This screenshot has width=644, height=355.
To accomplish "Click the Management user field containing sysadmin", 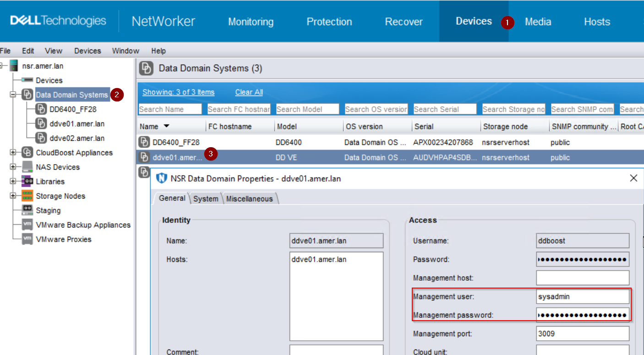I will click(583, 296).
